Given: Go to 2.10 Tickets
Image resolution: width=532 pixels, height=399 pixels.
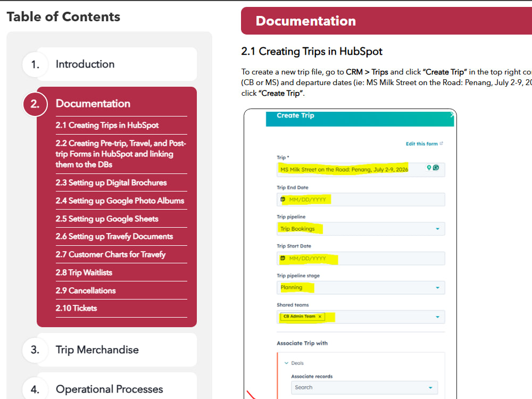Looking at the screenshot, I should (x=76, y=308).
